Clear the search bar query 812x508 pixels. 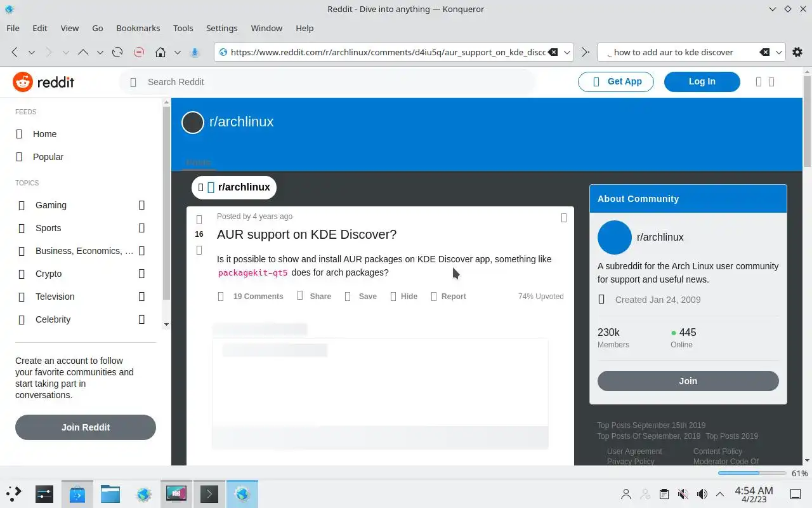tap(765, 52)
